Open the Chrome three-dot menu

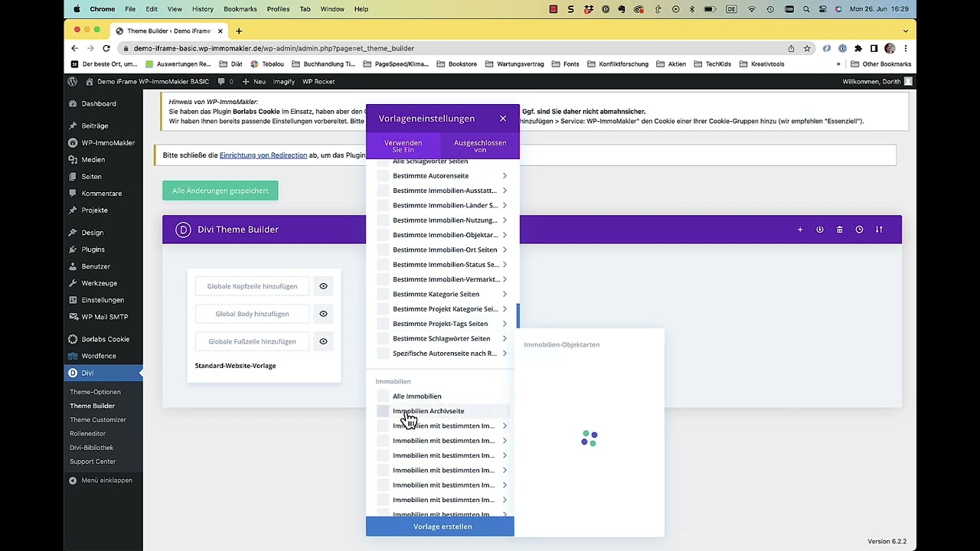click(x=905, y=48)
